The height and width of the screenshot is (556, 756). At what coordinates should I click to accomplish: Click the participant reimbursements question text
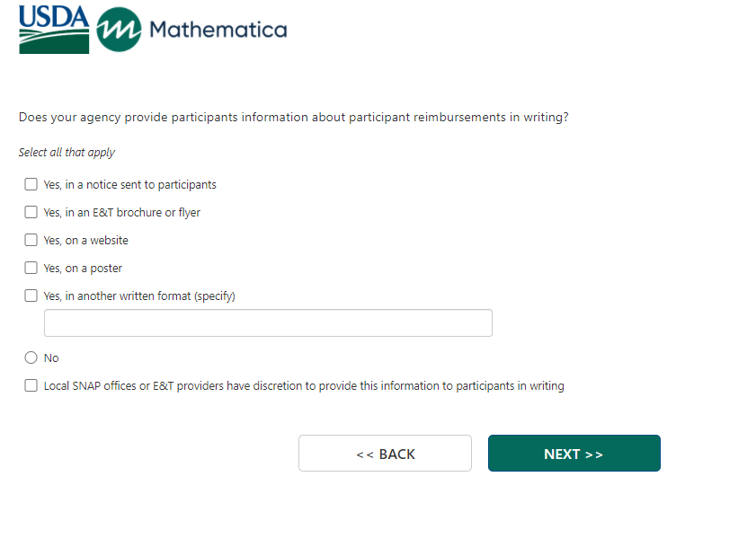(293, 118)
